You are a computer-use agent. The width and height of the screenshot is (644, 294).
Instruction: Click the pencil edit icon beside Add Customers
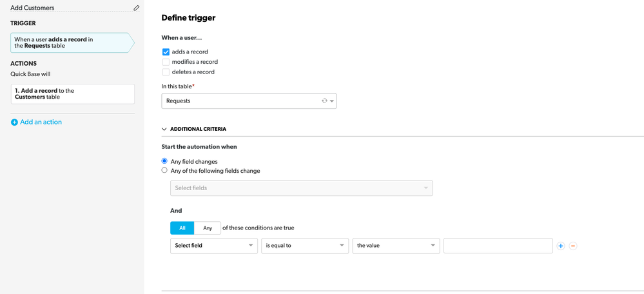(137, 8)
